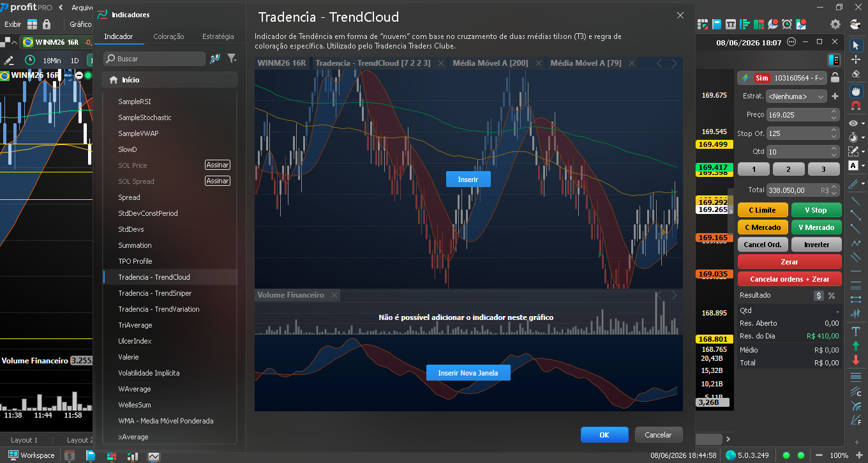
Task: Open the Sim account dropdown
Action: [x=782, y=78]
